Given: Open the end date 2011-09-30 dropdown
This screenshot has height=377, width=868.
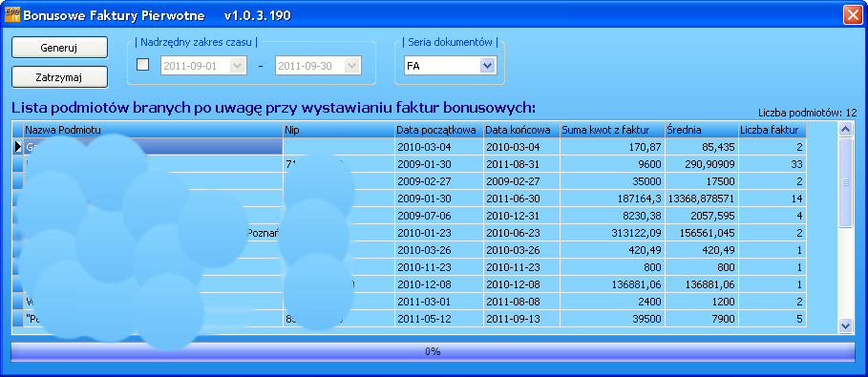Looking at the screenshot, I should point(352,66).
